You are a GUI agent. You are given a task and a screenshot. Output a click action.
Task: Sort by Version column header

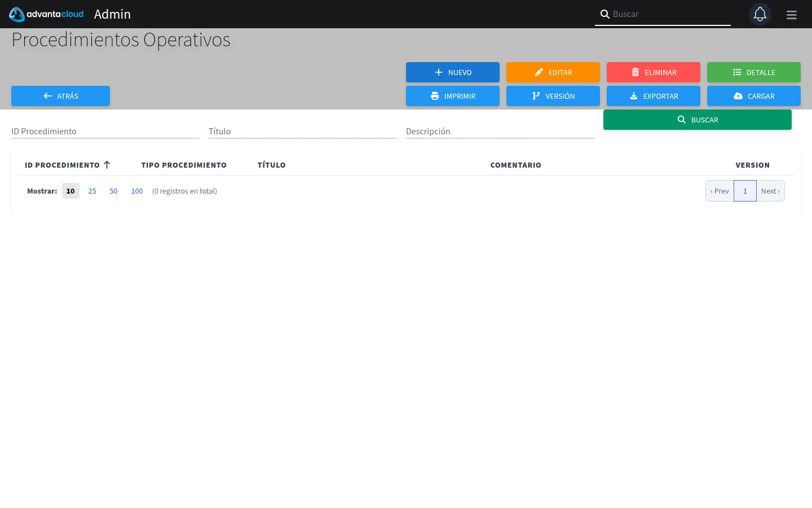(753, 165)
